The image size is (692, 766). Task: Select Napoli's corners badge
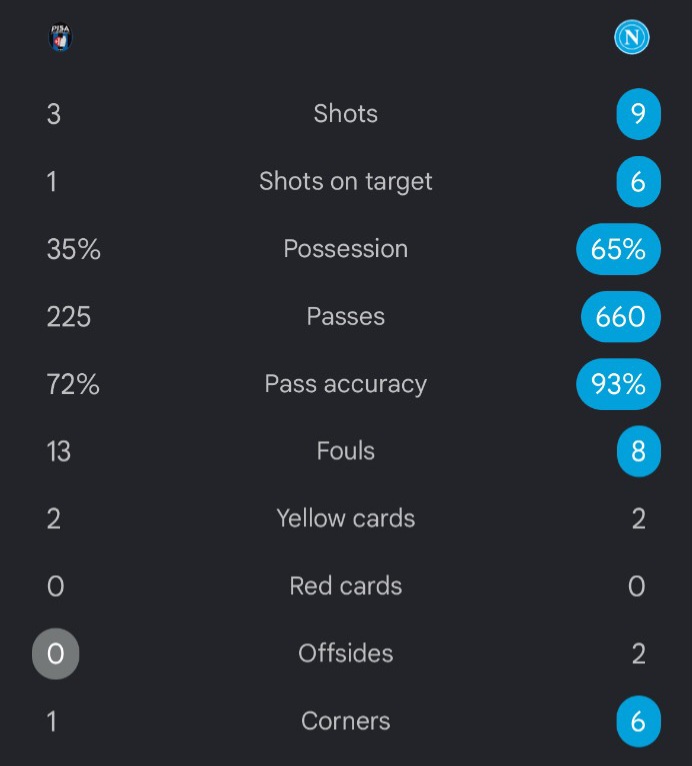tap(638, 722)
